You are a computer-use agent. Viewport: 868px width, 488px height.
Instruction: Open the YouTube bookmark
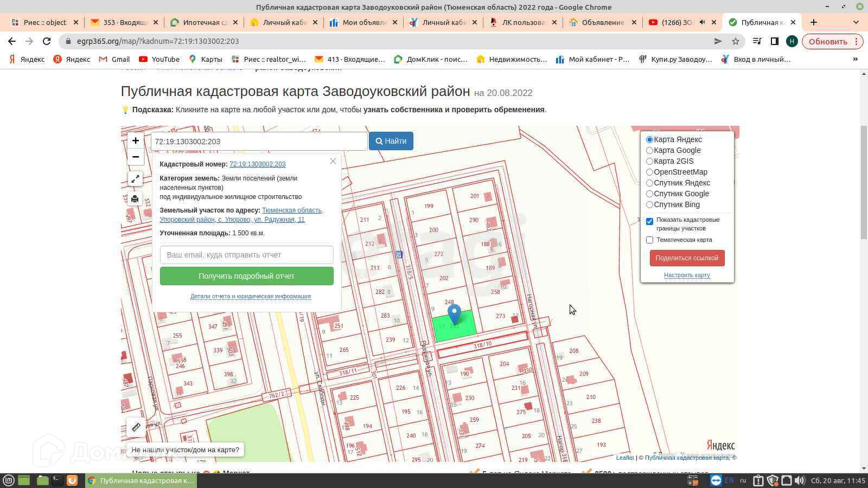coord(159,59)
